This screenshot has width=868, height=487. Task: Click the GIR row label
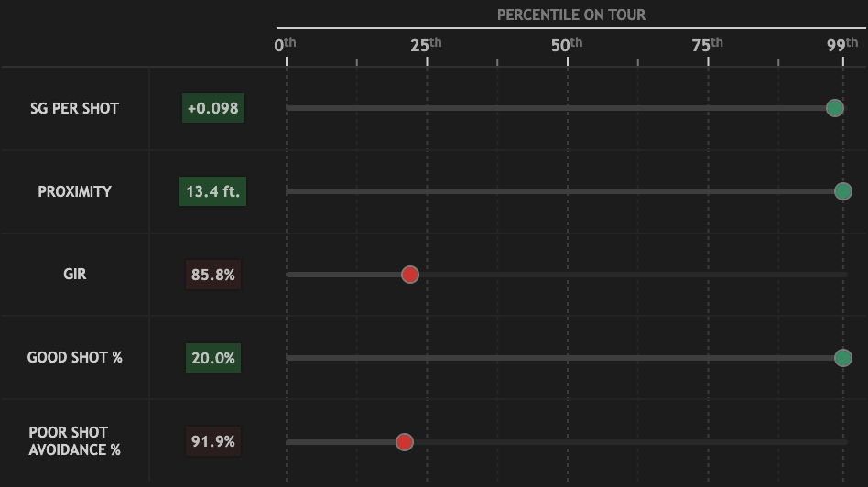[x=74, y=274]
